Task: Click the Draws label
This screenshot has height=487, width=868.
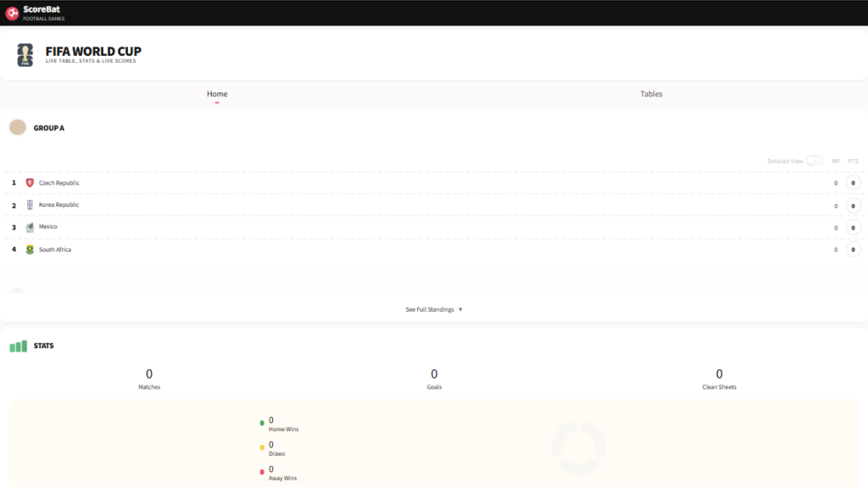Action: click(x=277, y=454)
